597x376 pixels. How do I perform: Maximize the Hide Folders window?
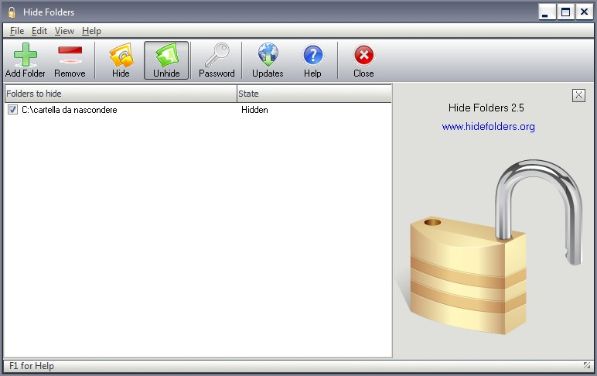[x=565, y=13]
